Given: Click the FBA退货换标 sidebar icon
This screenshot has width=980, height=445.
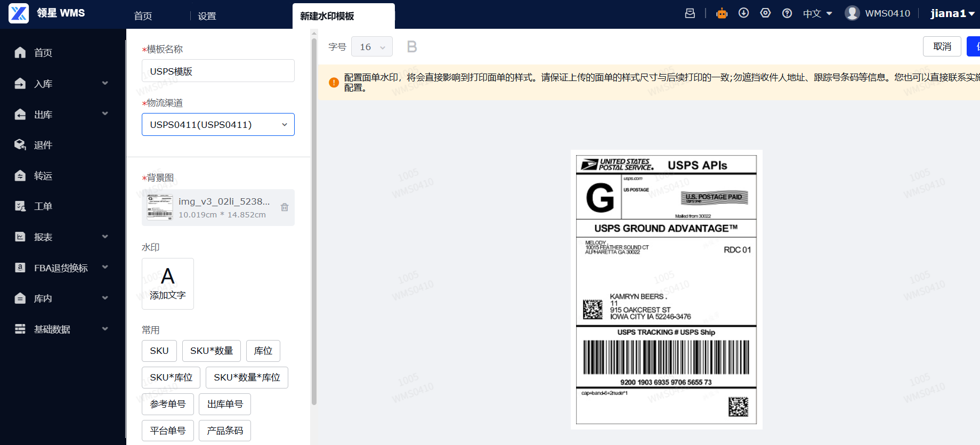Looking at the screenshot, I should pyautogui.click(x=20, y=268).
